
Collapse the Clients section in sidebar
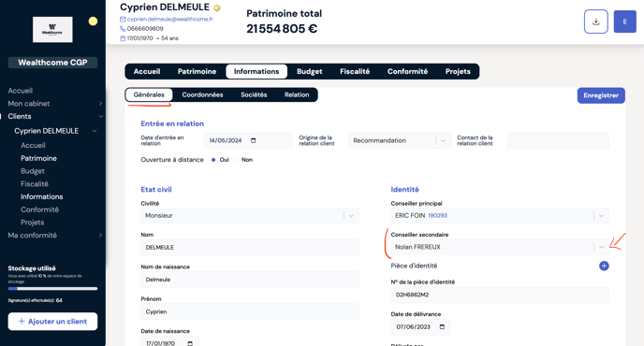(101, 117)
